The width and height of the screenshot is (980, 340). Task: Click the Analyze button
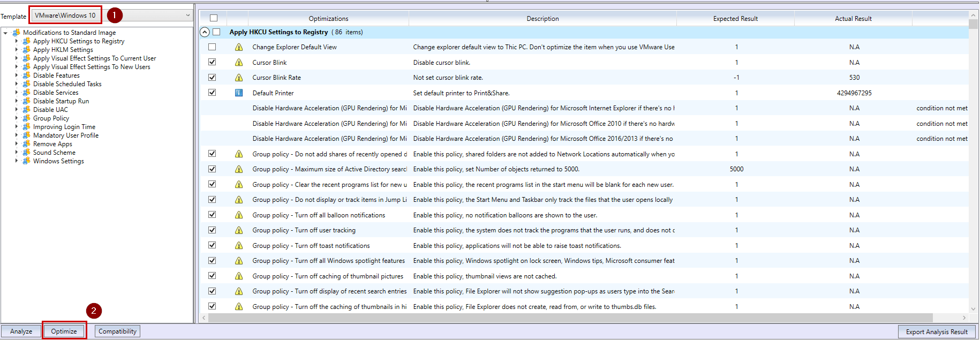coord(21,331)
